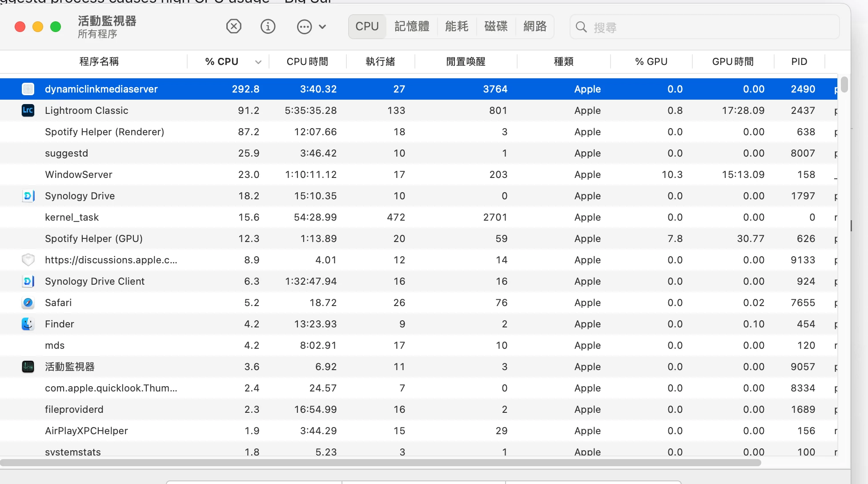Sort by the PID column header
This screenshot has width=868, height=484.
799,61
